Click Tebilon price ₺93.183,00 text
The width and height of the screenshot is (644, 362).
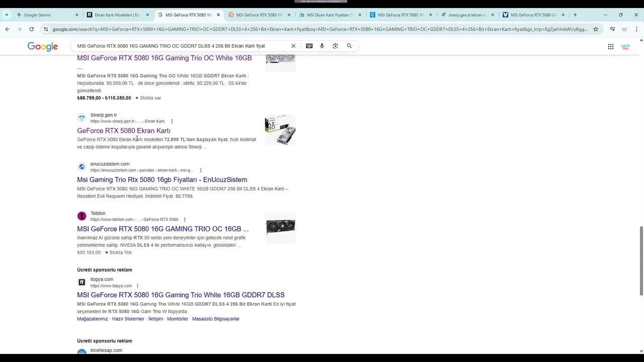coord(89,252)
